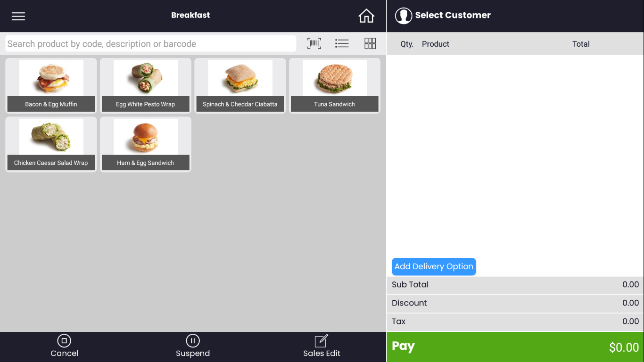Add Ham & Egg Sandwich
Viewport: 644px width, 362px height.
point(146,144)
